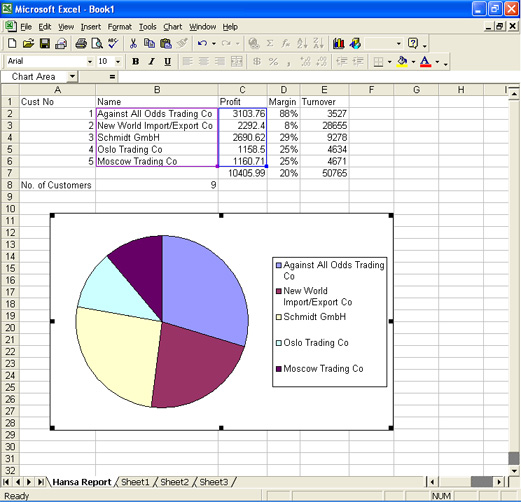
Task: Click the Undo arrow icon
Action: 202,43
